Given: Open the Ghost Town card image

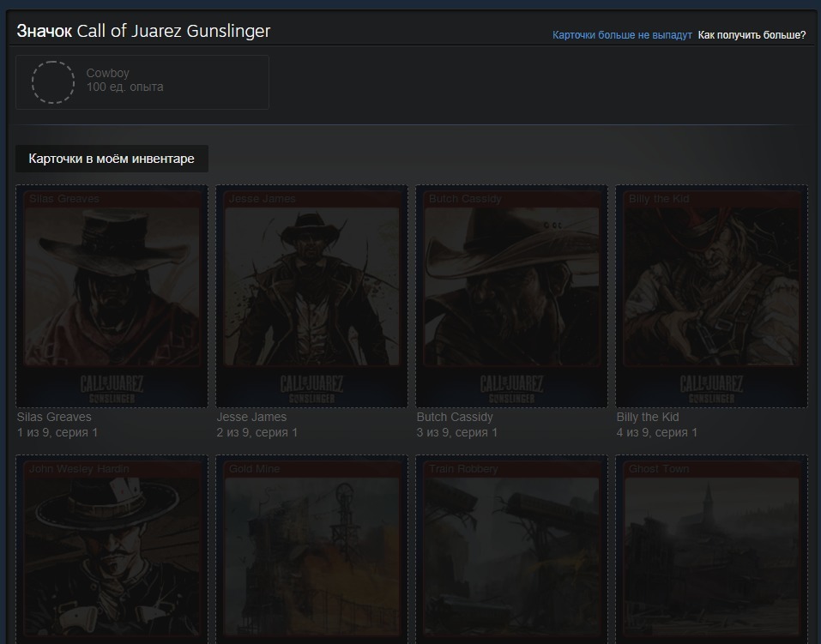Looking at the screenshot, I should [711, 549].
